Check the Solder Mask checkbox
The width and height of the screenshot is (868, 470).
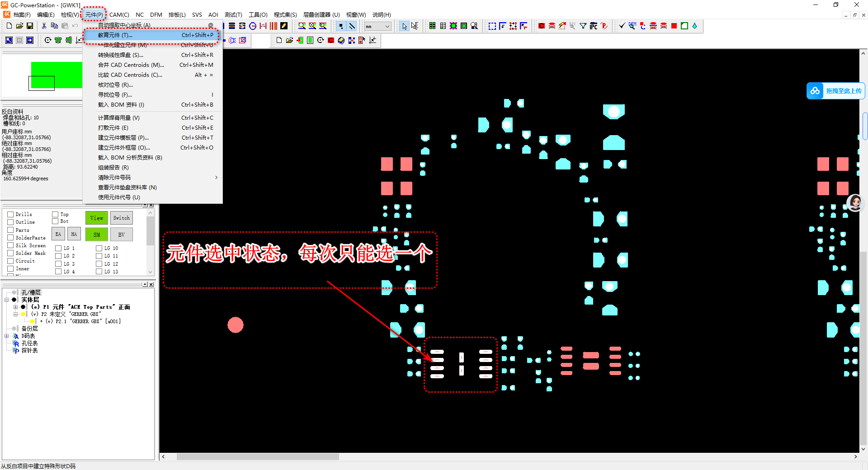(x=10, y=253)
